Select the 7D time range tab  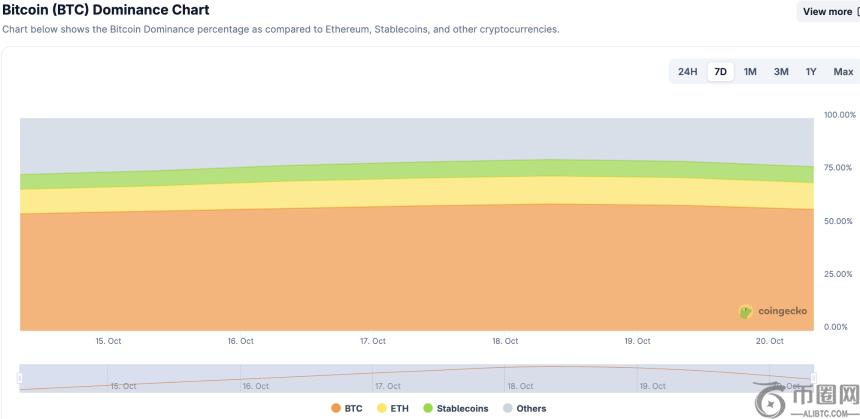[x=720, y=72]
